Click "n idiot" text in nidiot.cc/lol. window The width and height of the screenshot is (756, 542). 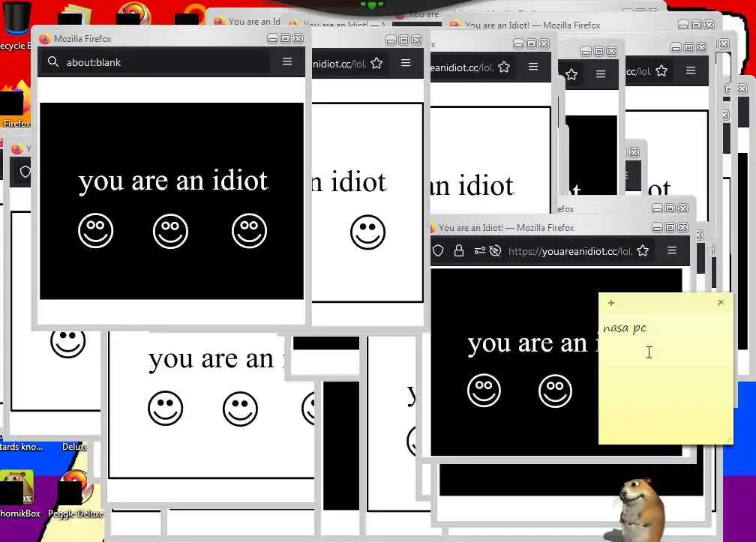[349, 182]
